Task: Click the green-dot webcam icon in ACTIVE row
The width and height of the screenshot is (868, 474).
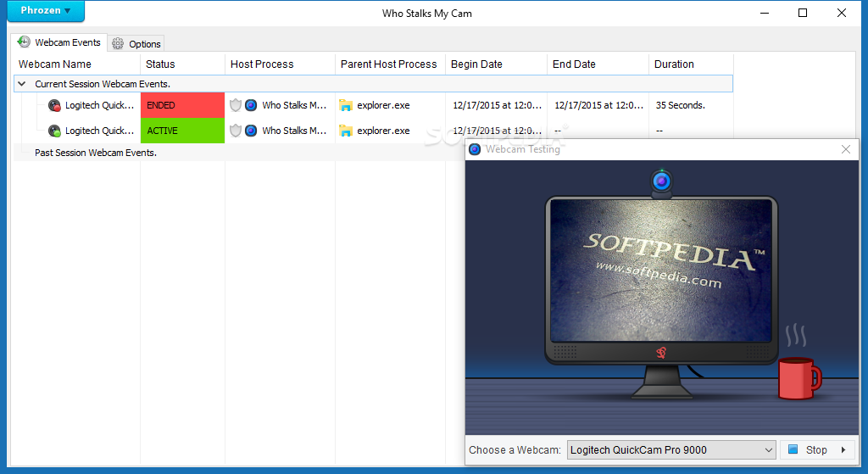Action: pos(54,131)
